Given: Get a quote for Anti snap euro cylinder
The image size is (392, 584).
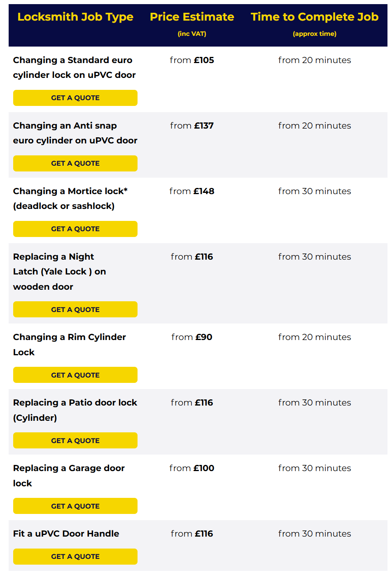Looking at the screenshot, I should (x=75, y=163).
